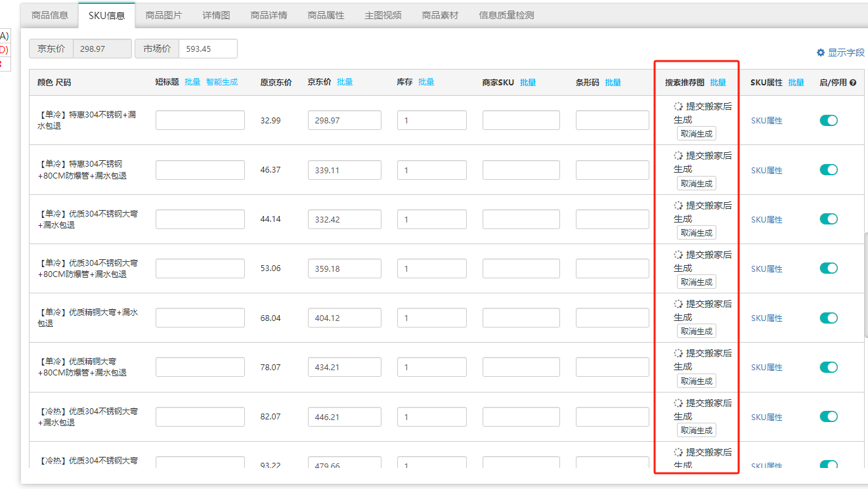
Task: Click the 市场价 input field showing 593.45
Action: coord(207,49)
